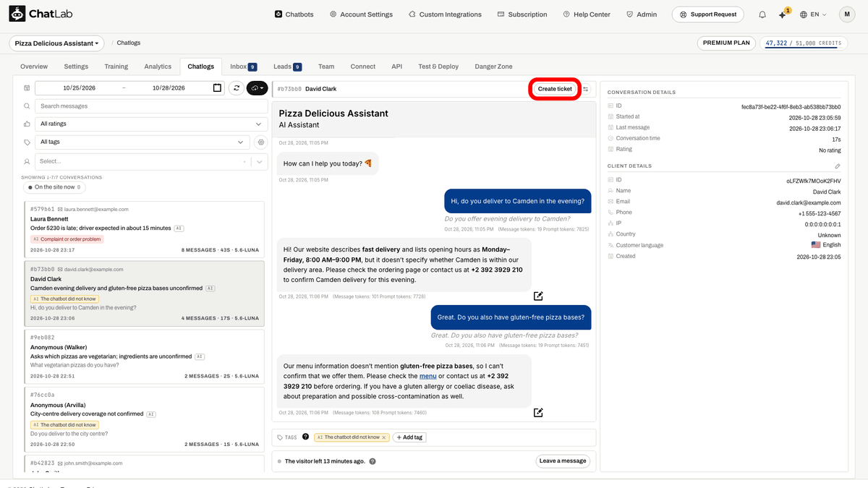The image size is (868, 488).
Task: Click the Leave a message button
Action: tap(563, 461)
